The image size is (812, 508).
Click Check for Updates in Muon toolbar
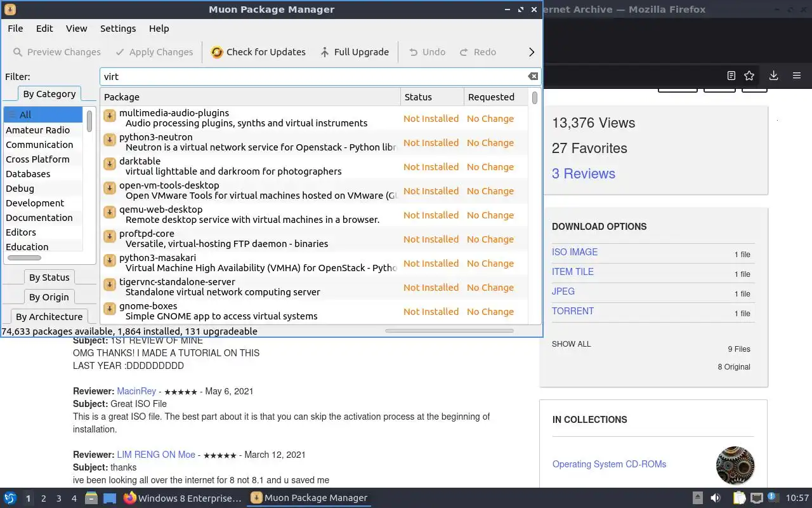(258, 52)
